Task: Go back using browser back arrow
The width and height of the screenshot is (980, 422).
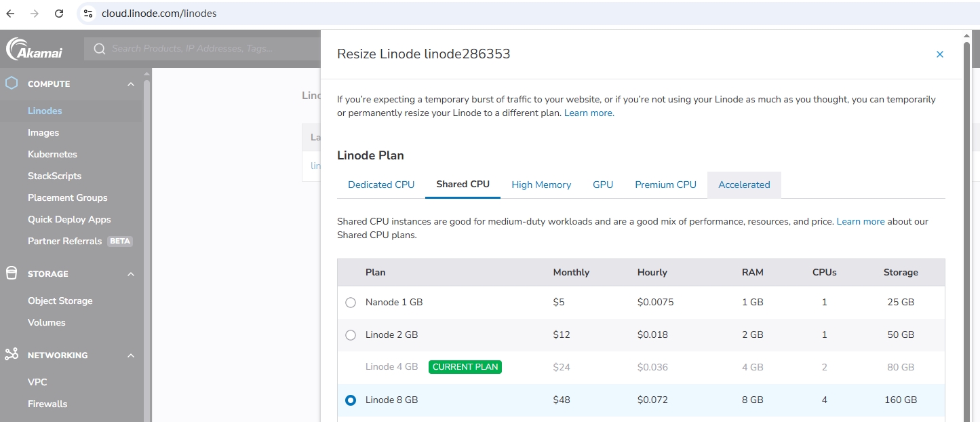Action: coord(11,14)
